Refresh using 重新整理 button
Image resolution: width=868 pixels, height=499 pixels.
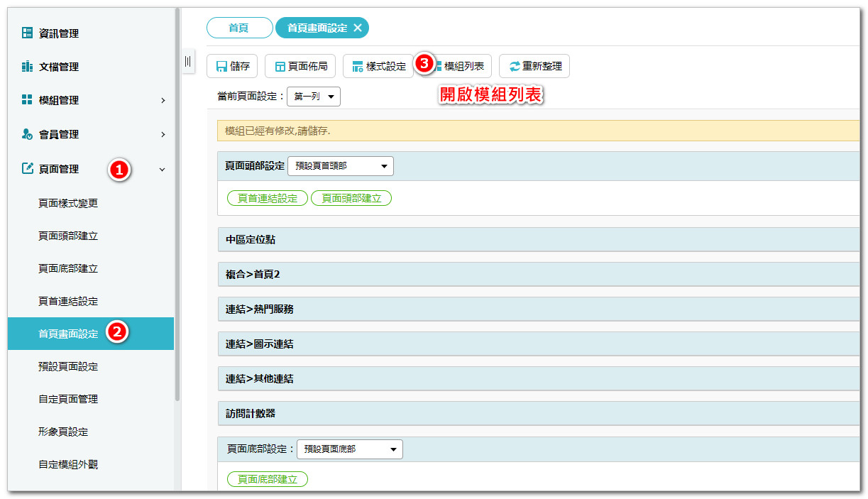click(x=534, y=66)
